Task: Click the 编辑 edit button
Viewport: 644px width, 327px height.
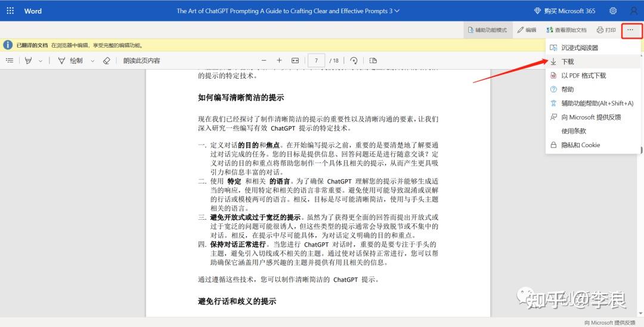Action: tap(527, 30)
